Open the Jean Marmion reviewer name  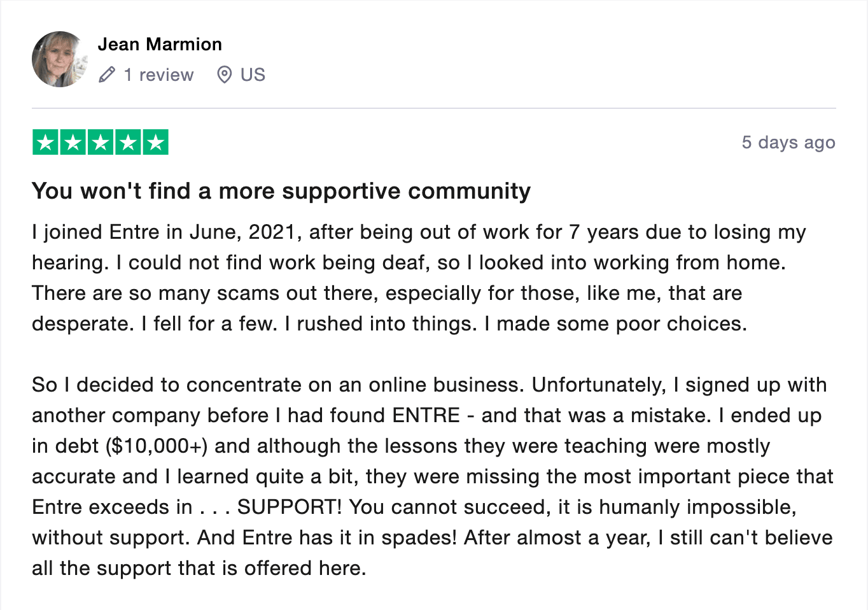pos(160,44)
